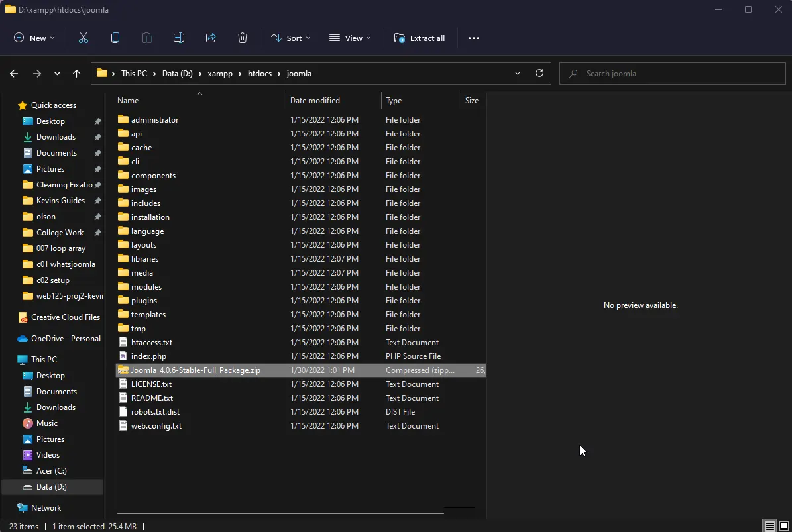Image resolution: width=792 pixels, height=532 pixels.
Task: Click the Search joomla field
Action: [x=672, y=74]
